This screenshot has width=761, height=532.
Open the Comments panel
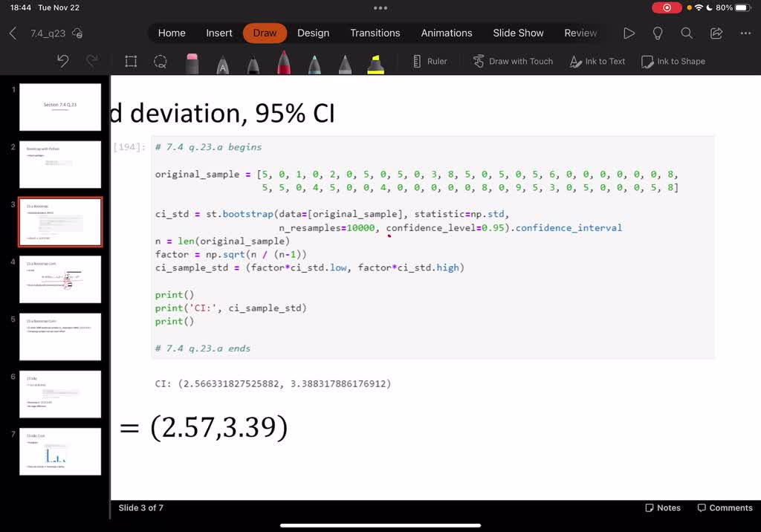click(x=725, y=508)
